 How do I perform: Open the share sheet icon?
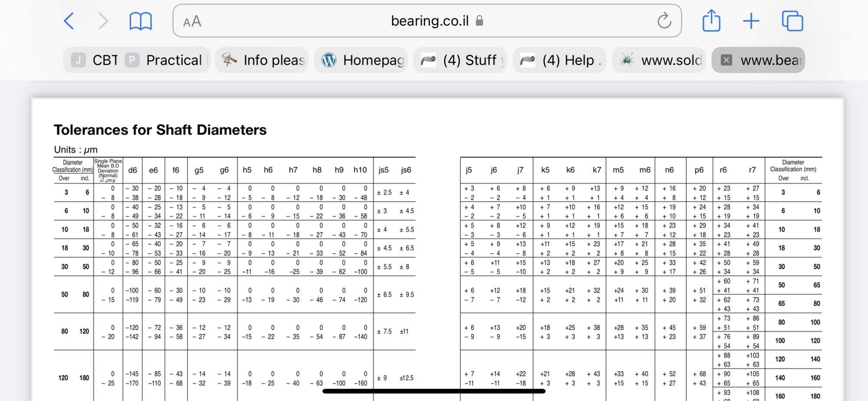click(711, 21)
